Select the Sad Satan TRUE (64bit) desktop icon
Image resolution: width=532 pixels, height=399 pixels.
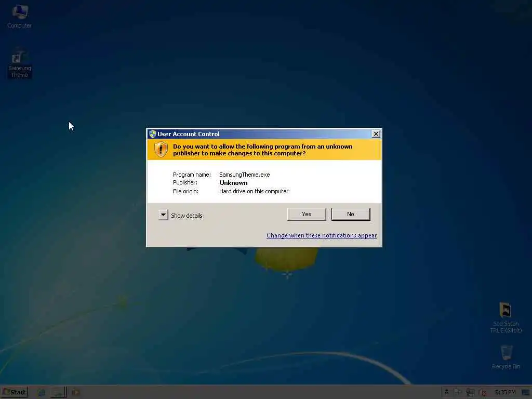506,317
